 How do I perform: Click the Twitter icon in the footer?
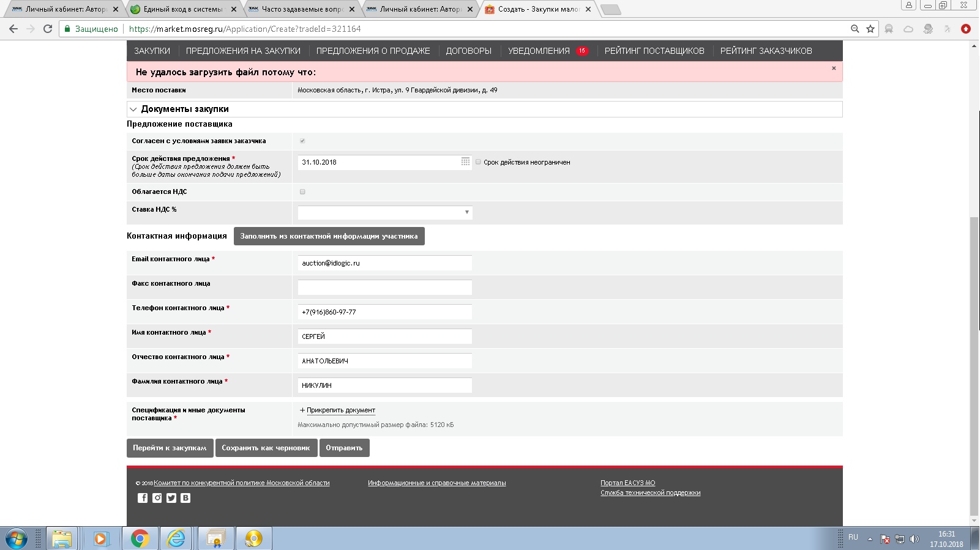coord(171,498)
